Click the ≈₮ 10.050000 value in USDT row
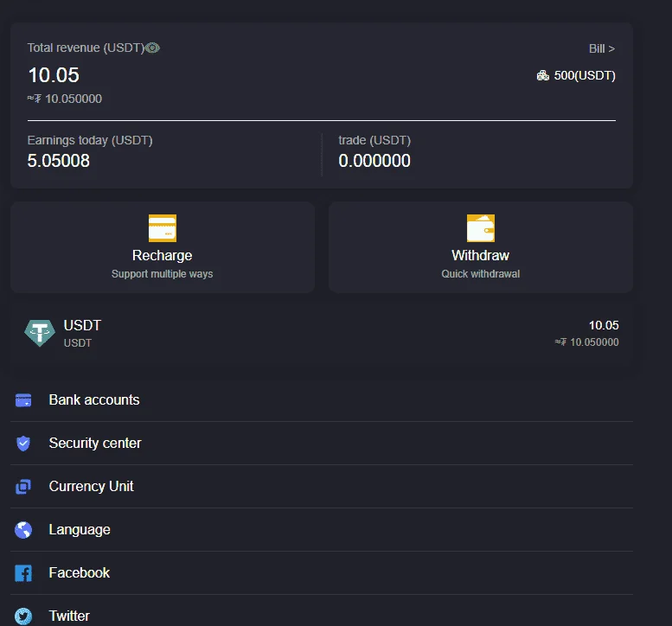The width and height of the screenshot is (672, 626). [x=586, y=342]
